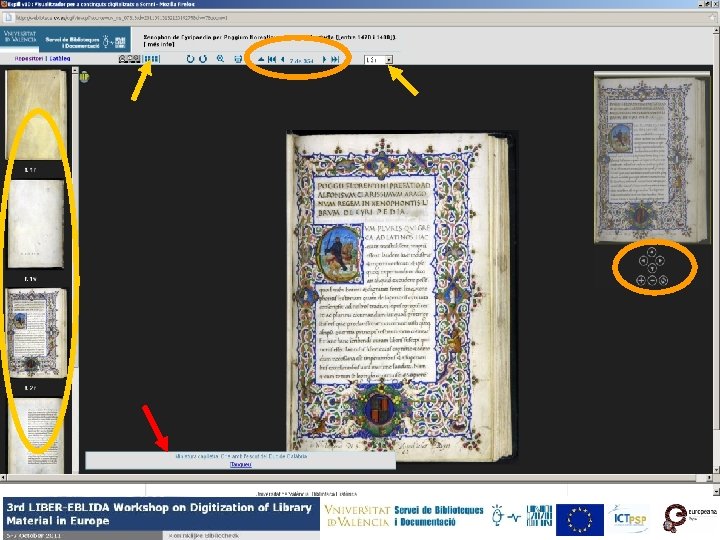Click the Tanquer link in caption bar
Viewport: 720px width, 540px height.
(x=241, y=464)
